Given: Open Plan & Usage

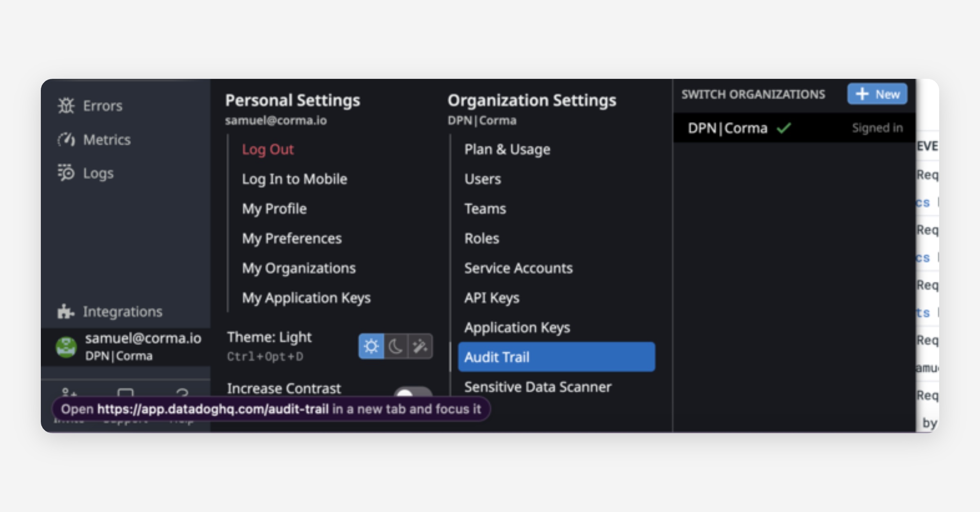Looking at the screenshot, I should click(507, 149).
